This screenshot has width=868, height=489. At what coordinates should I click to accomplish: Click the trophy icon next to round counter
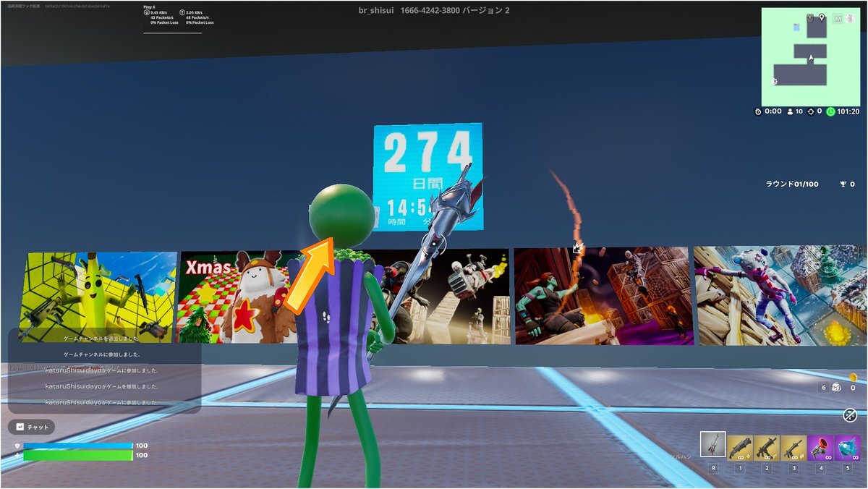pos(843,184)
